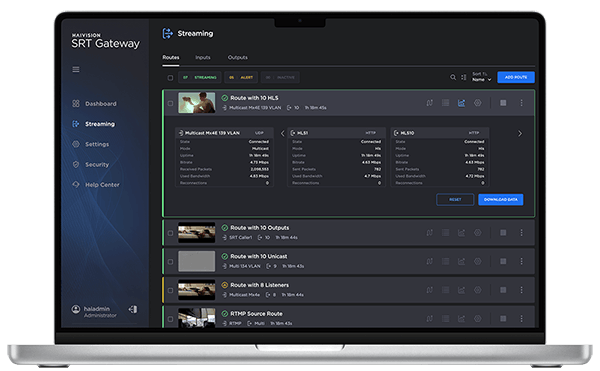Switch to the Routes tab
Viewport: 600px width, 371px height.
point(171,57)
